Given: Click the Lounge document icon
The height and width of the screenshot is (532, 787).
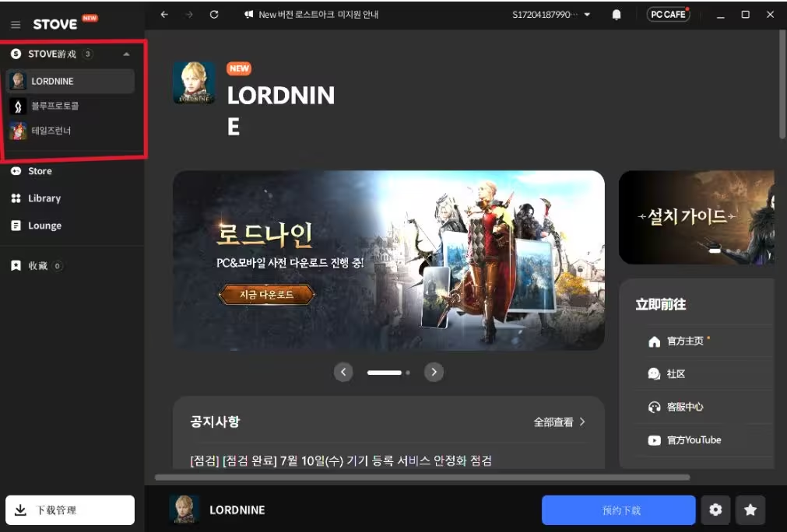Looking at the screenshot, I should [16, 226].
